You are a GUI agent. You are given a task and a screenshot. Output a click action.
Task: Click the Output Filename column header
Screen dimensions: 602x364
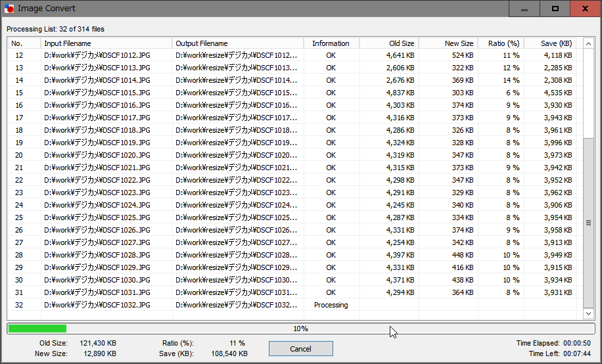[x=238, y=43]
